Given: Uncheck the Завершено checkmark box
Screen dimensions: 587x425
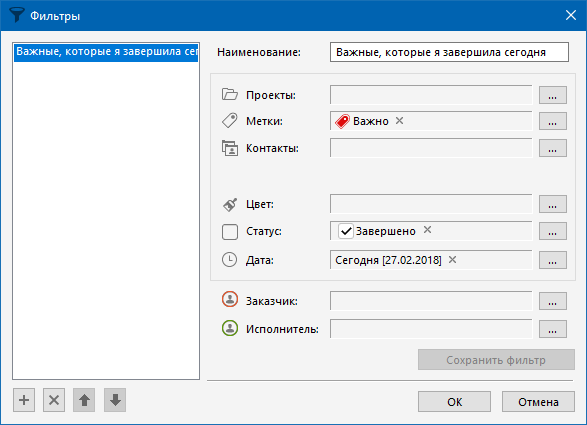Looking at the screenshot, I should pyautogui.click(x=346, y=231).
